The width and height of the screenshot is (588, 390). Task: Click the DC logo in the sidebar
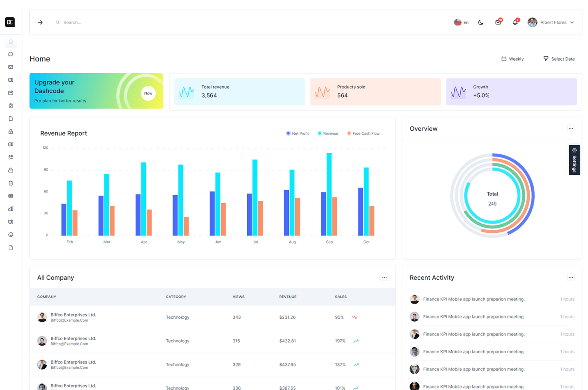pos(10,22)
